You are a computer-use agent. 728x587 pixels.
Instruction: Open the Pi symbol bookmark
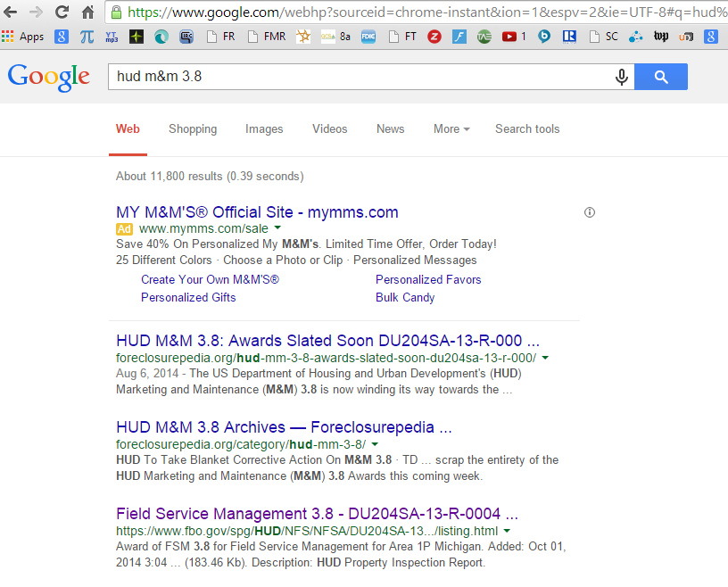tap(87, 37)
